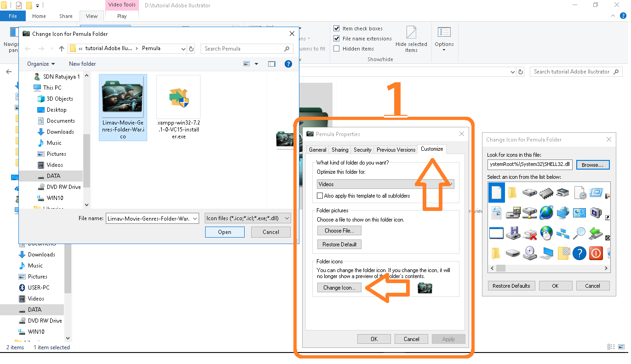
Task: Go up one folder in file dialog
Action: 62,49
